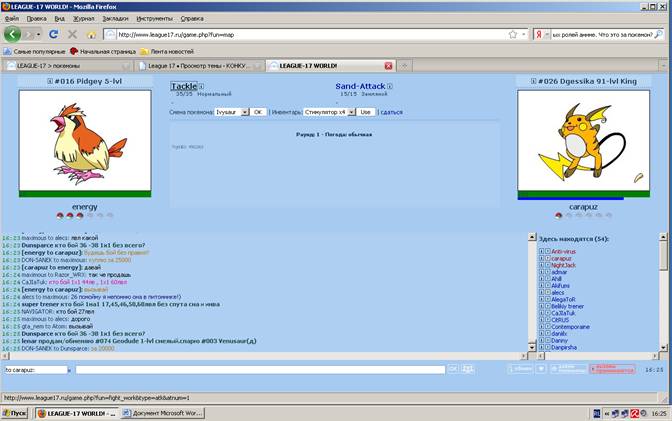Click first pokeball under energy
672x421 pixels.
60,216
